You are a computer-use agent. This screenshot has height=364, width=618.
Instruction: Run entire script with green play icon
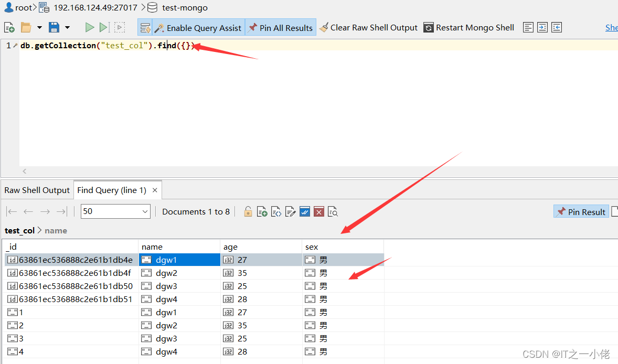tap(90, 27)
